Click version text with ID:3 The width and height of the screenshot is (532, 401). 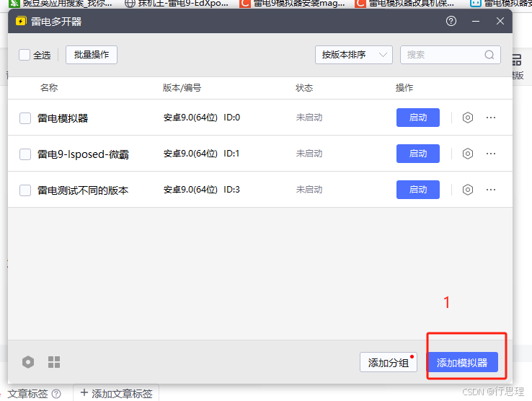click(x=202, y=190)
